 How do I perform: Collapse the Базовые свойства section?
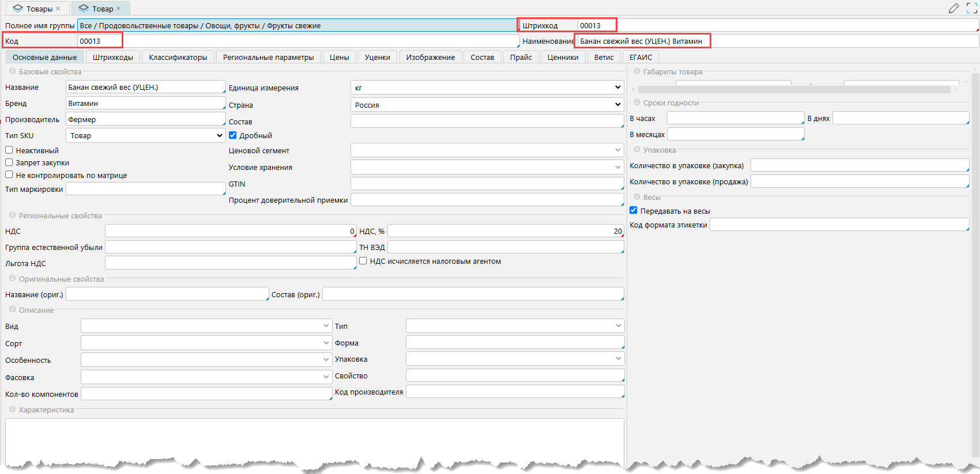(x=12, y=71)
